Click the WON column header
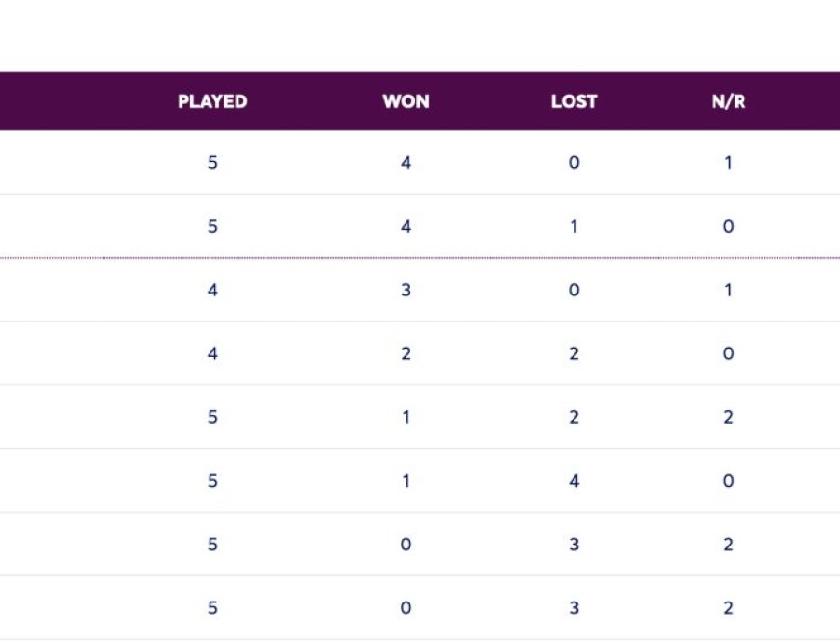Screen dimensions: 840x644 coord(406,101)
